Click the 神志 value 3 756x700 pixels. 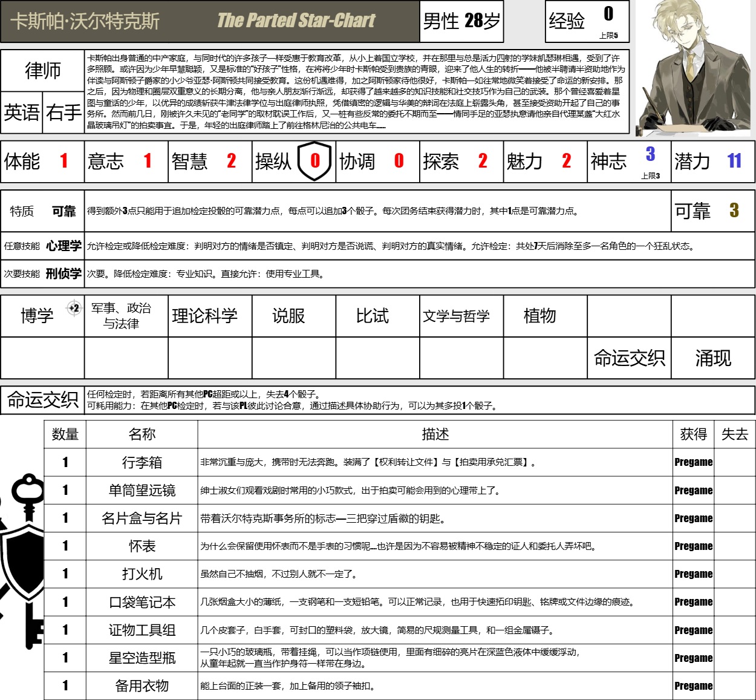650,155
